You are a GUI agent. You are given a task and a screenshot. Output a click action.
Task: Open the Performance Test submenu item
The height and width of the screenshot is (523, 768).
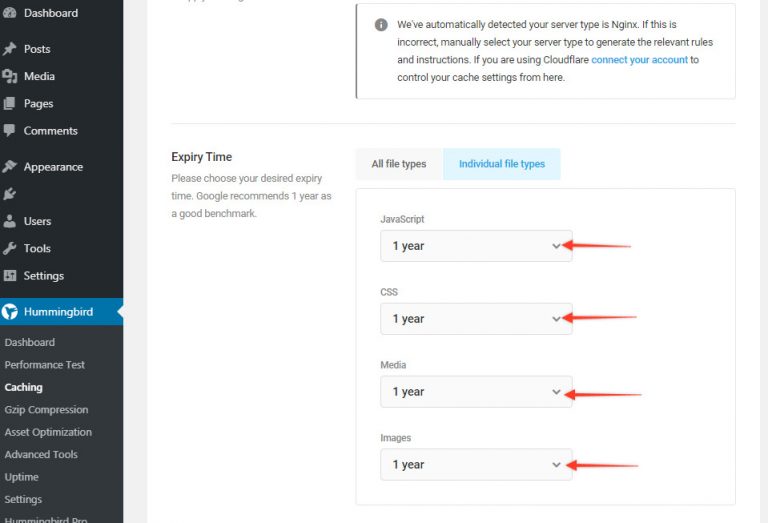click(x=45, y=365)
